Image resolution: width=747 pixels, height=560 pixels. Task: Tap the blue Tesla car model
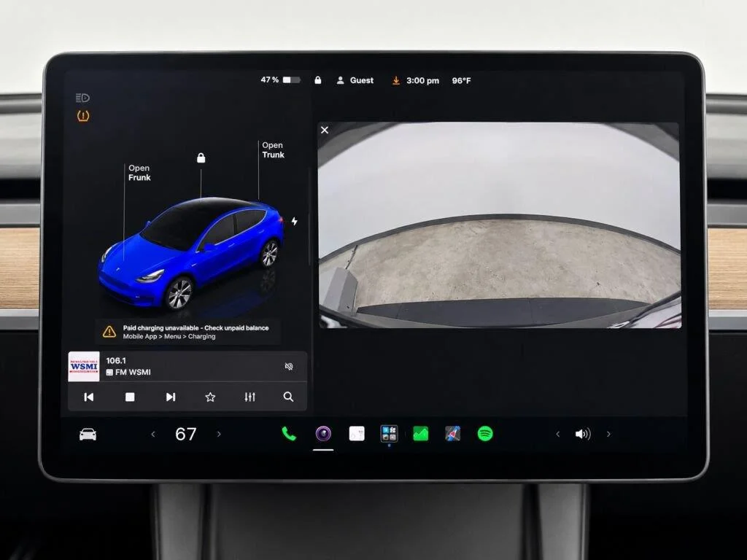192,252
